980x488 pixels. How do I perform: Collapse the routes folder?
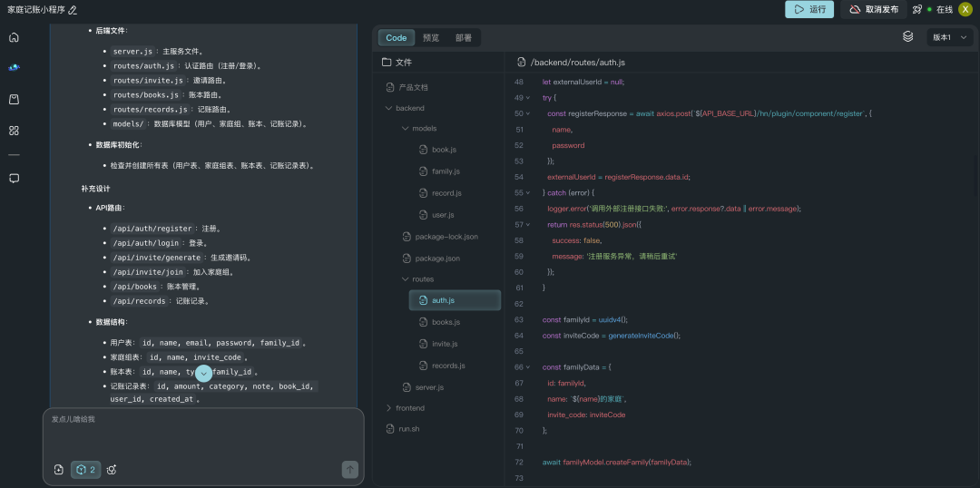pyautogui.click(x=405, y=278)
